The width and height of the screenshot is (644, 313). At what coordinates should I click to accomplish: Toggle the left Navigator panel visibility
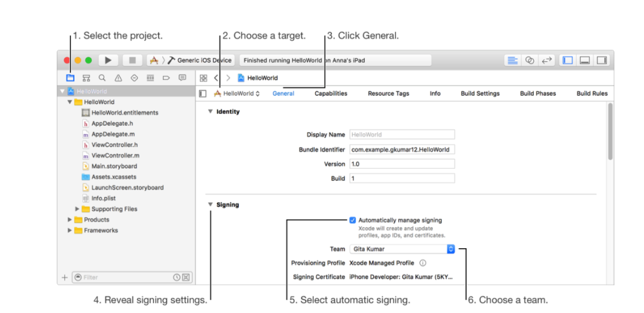pyautogui.click(x=568, y=60)
